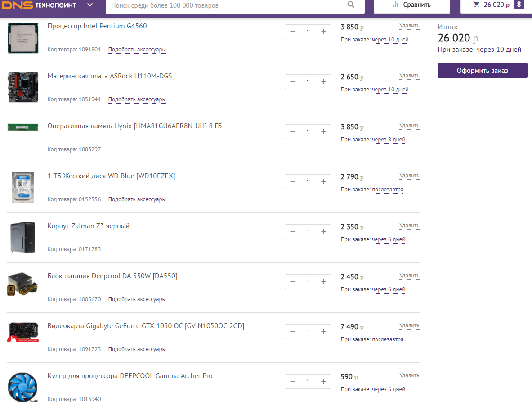Viewport: 532px width, 402px height.
Task: Remove Deepcool DA550 power supply via Удалить
Action: 409,276
